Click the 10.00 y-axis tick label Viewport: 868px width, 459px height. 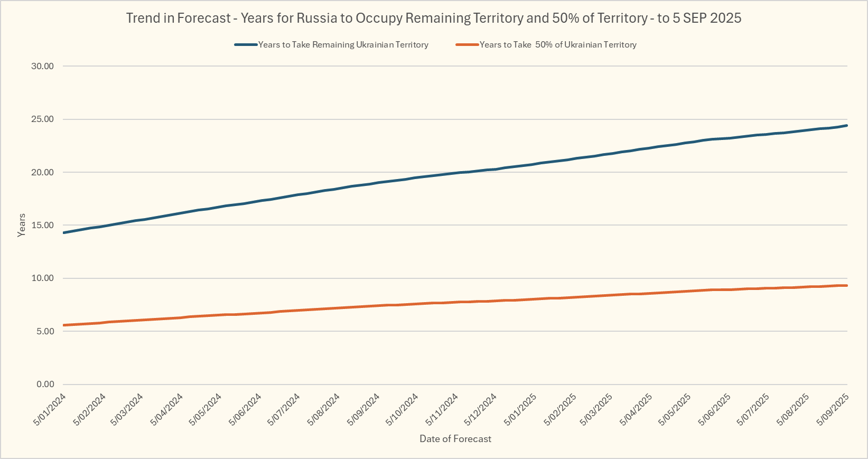point(42,278)
